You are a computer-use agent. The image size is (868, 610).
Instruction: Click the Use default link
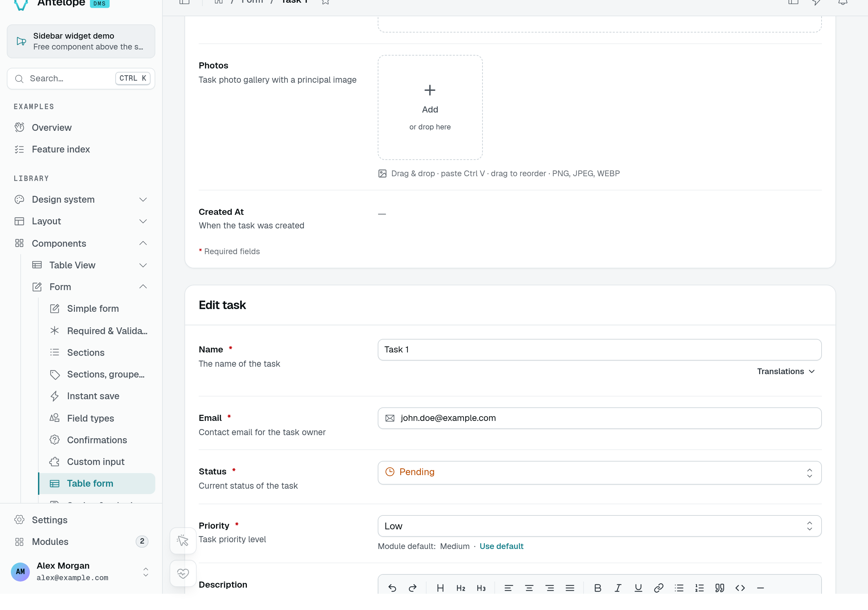[x=501, y=546]
